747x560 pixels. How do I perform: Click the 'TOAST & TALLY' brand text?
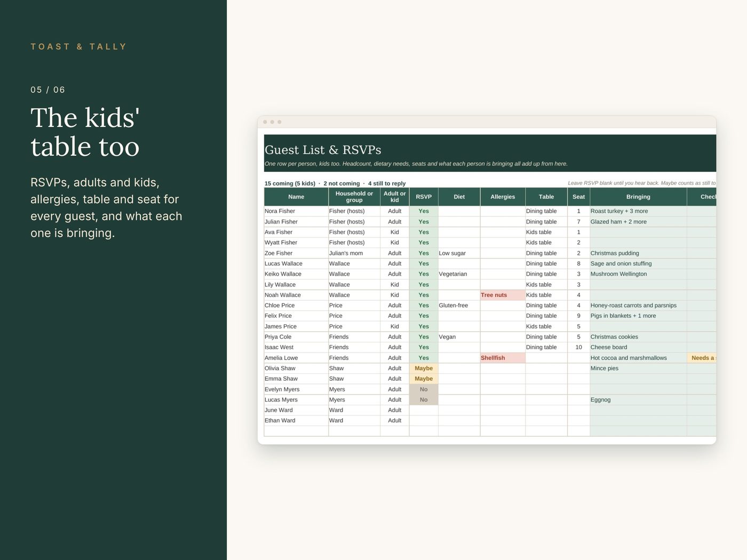[78, 47]
